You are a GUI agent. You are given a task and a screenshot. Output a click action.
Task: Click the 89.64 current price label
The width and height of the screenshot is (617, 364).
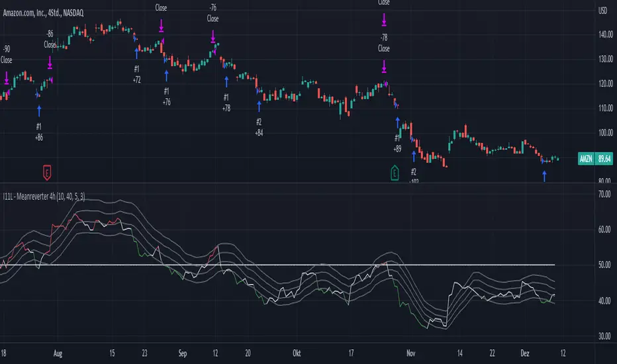(x=603, y=159)
